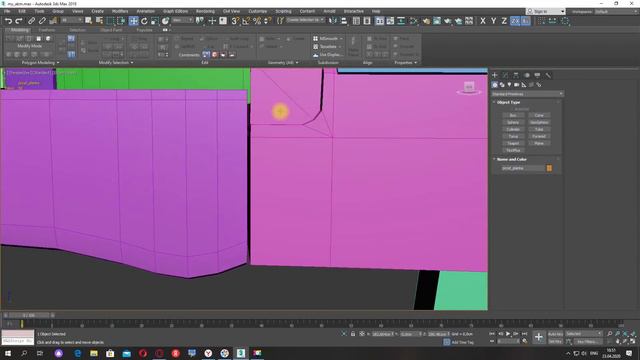Open Select by Name dialog icon
Image resolution: width=640 pixels, height=360 pixels.
coord(99,21)
